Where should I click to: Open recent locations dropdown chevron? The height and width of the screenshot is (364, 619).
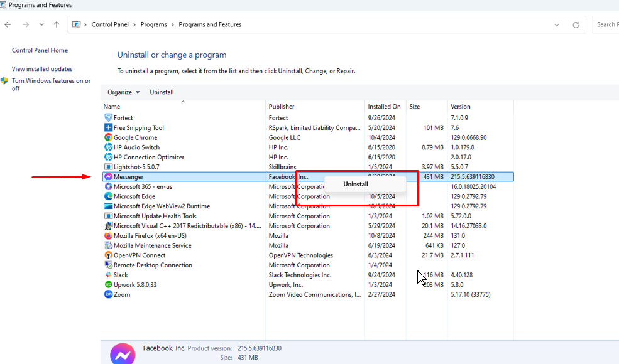click(x=41, y=25)
